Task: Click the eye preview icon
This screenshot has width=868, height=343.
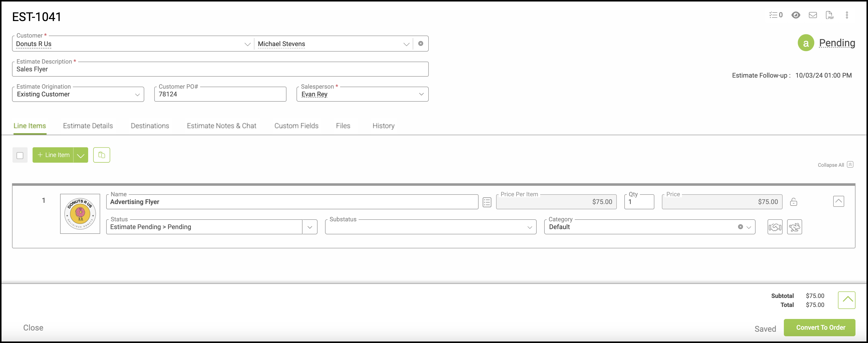Action: tap(796, 15)
